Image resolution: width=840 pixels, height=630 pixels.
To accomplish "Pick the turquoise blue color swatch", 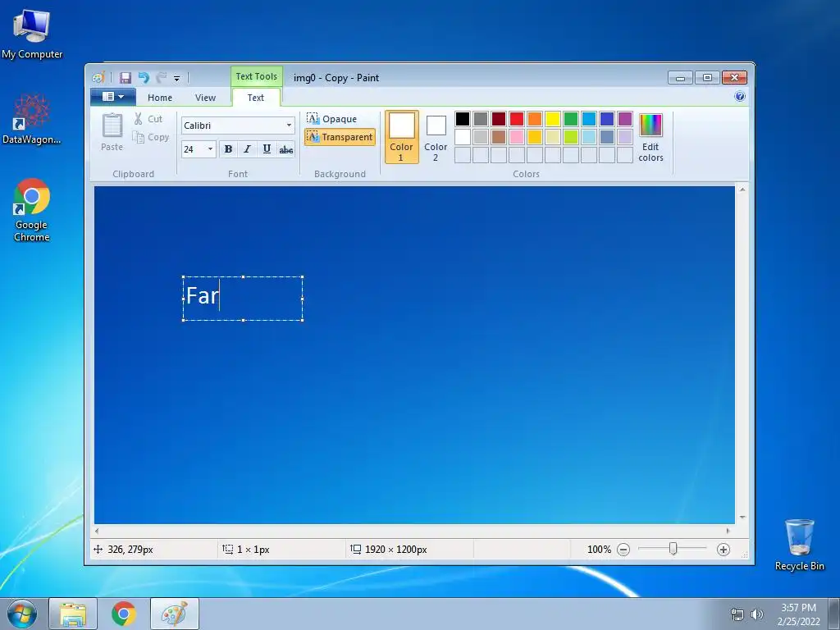I will click(x=589, y=118).
